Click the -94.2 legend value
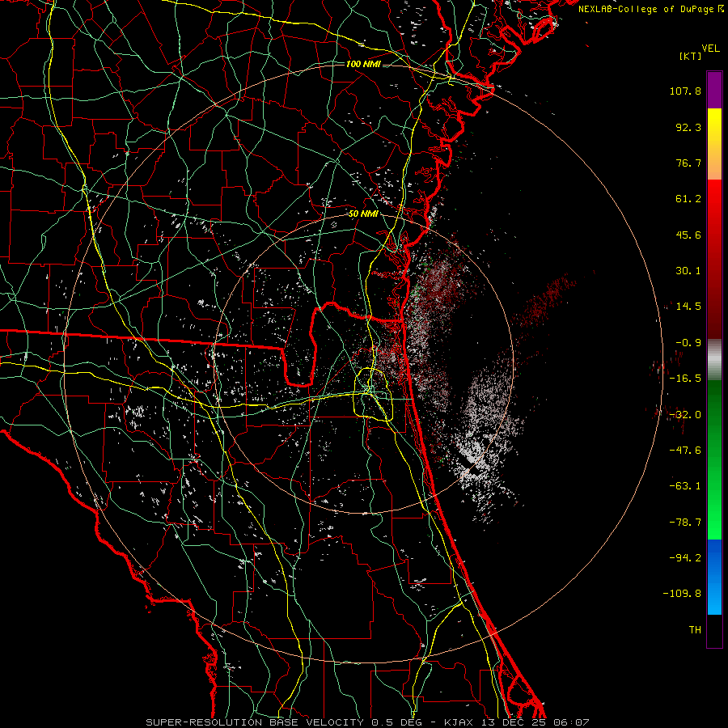Image resolution: width=728 pixels, height=728 pixels. [685, 558]
